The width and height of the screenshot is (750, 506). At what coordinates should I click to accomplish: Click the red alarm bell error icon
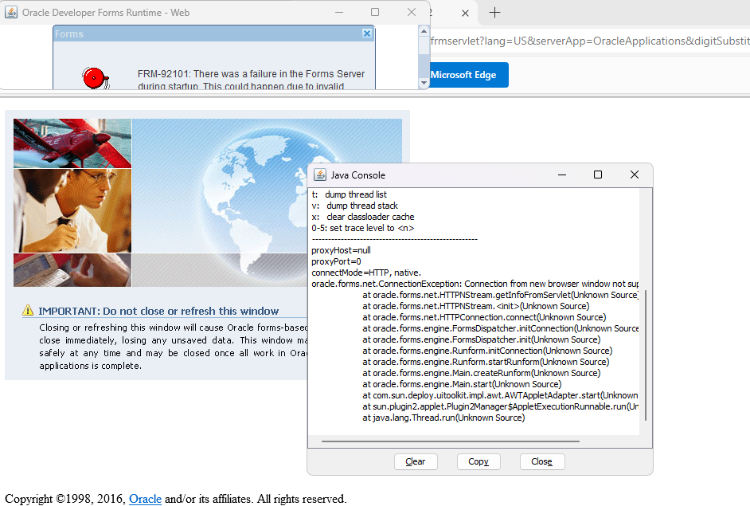[x=93, y=77]
